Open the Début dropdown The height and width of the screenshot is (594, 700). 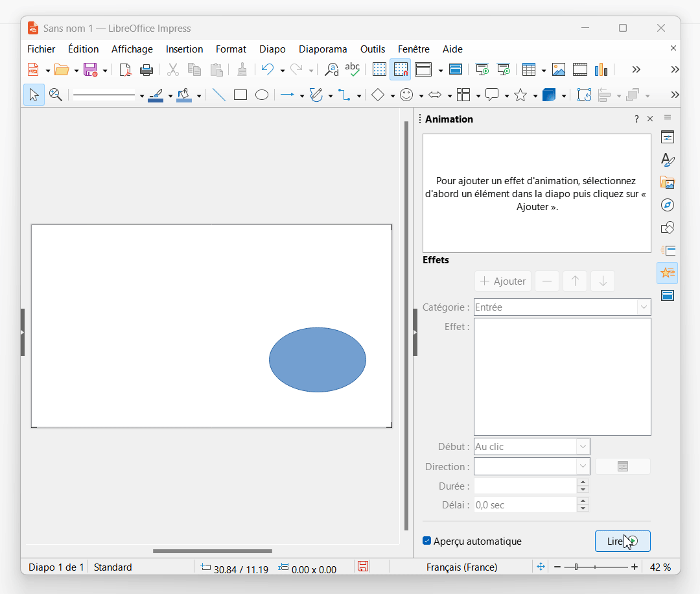click(583, 447)
